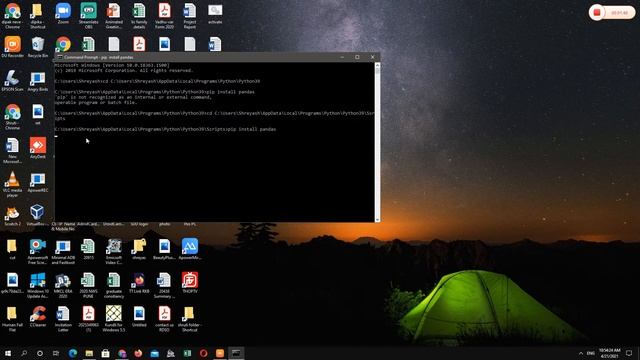Select the Animated Greeting PowerPoint file
The width and height of the screenshot is (640, 360).
114,16
